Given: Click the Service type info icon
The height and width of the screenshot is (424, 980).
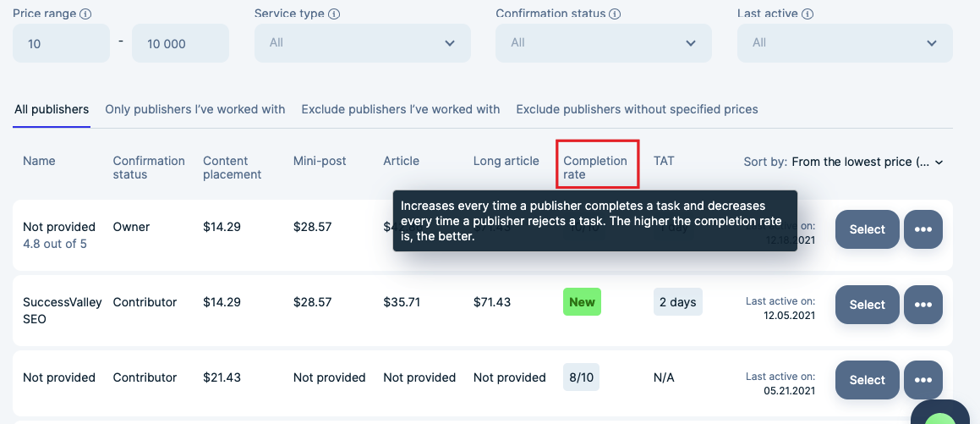Looking at the screenshot, I should [334, 14].
